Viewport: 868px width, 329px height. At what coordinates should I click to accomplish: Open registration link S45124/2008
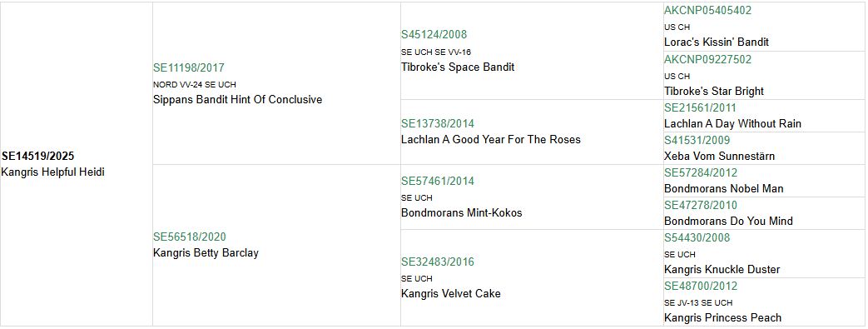click(434, 34)
